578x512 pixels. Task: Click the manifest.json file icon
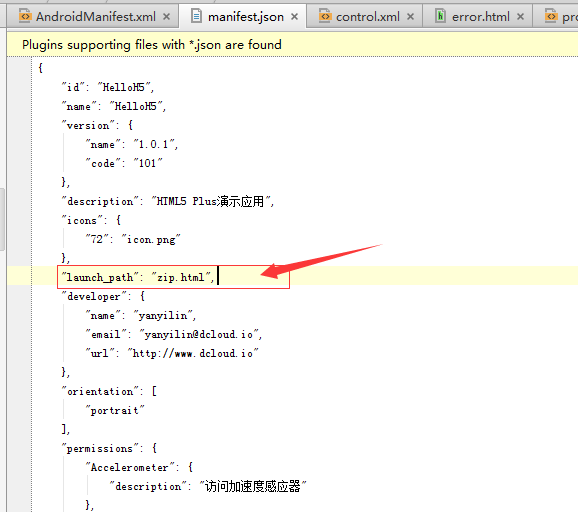196,16
